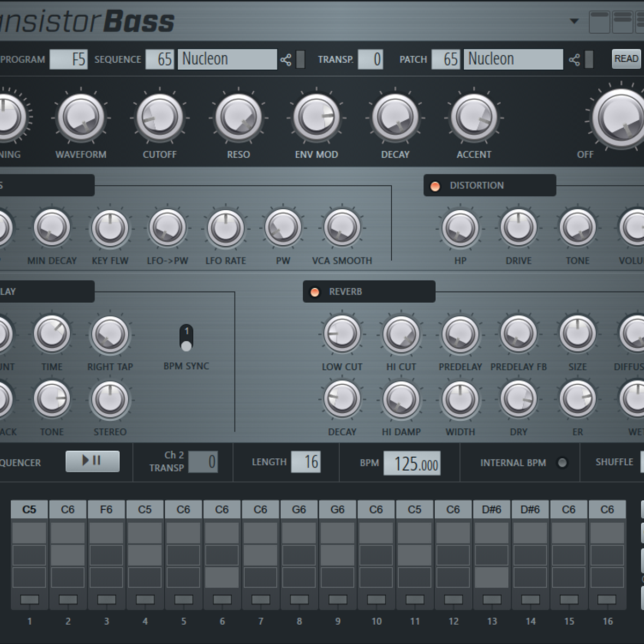The width and height of the screenshot is (644, 644).
Task: Click the reverb Hi Damp knob
Action: [x=401, y=400]
